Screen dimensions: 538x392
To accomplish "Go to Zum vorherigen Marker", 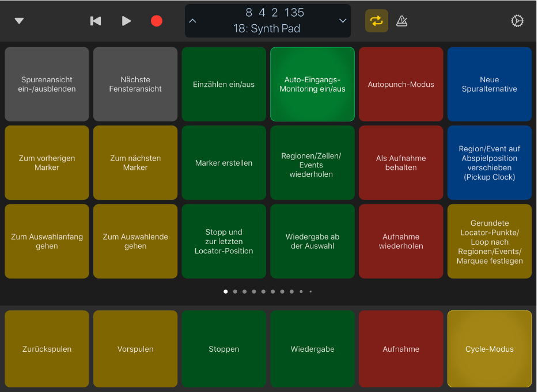I will [47, 162].
